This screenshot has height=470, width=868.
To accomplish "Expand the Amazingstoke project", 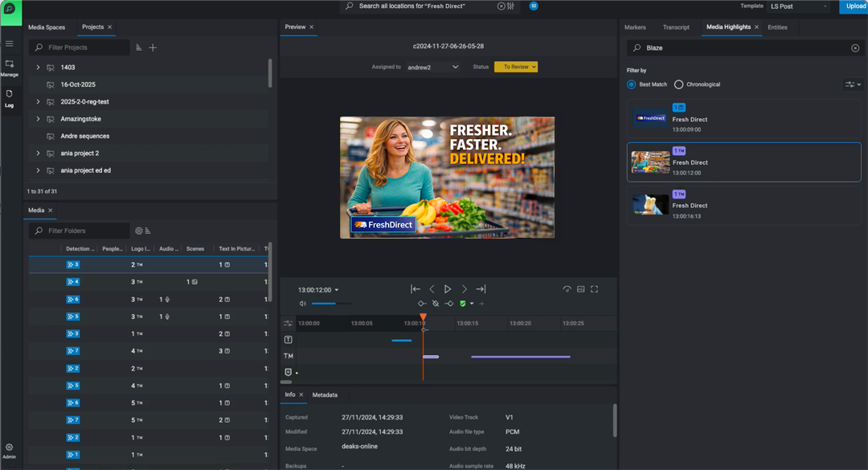I will click(x=38, y=119).
